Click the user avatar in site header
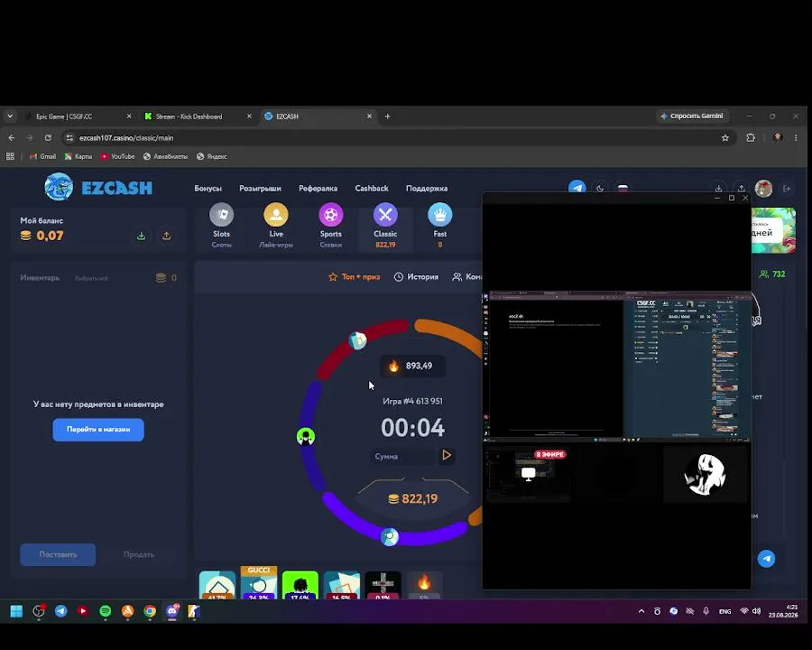The height and width of the screenshot is (650, 812). pyautogui.click(x=763, y=188)
